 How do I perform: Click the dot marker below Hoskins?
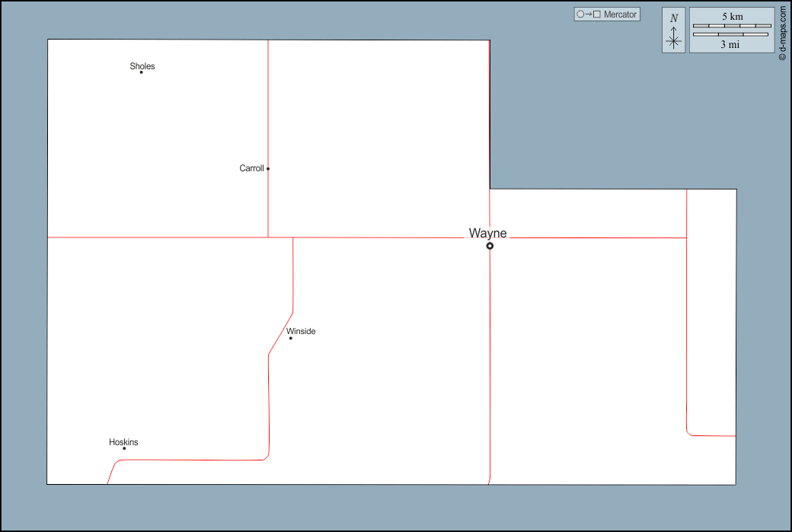tap(124, 448)
